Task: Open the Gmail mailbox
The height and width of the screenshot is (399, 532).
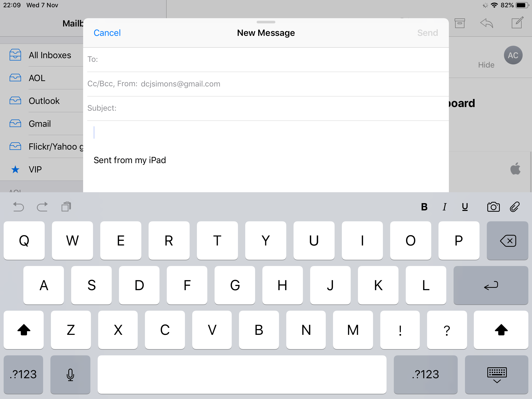Action: pos(40,124)
